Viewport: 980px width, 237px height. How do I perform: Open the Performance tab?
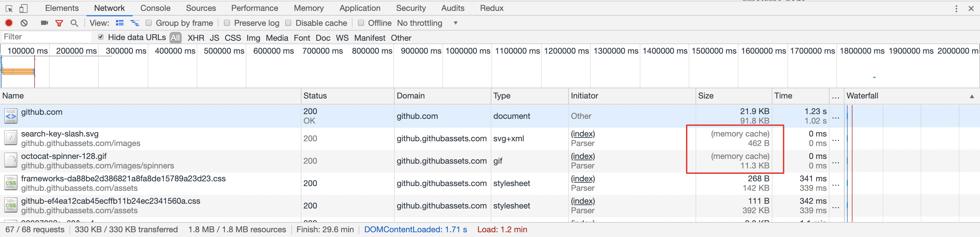click(255, 8)
